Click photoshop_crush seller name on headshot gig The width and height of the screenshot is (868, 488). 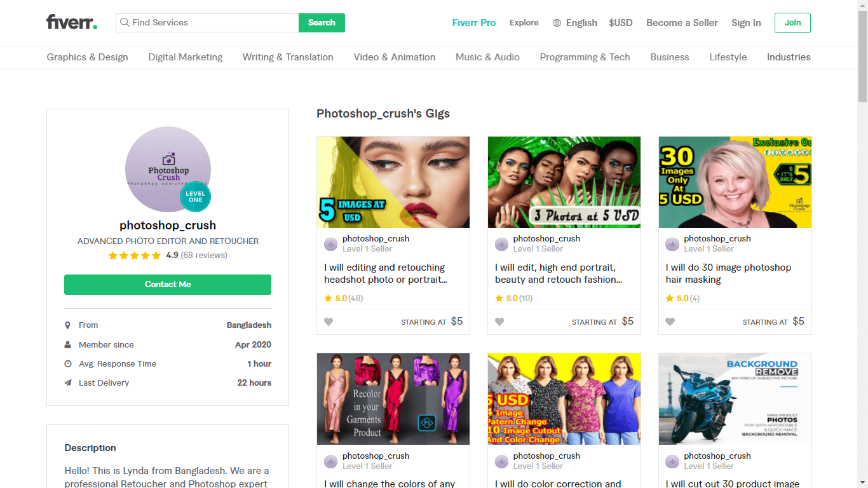376,239
